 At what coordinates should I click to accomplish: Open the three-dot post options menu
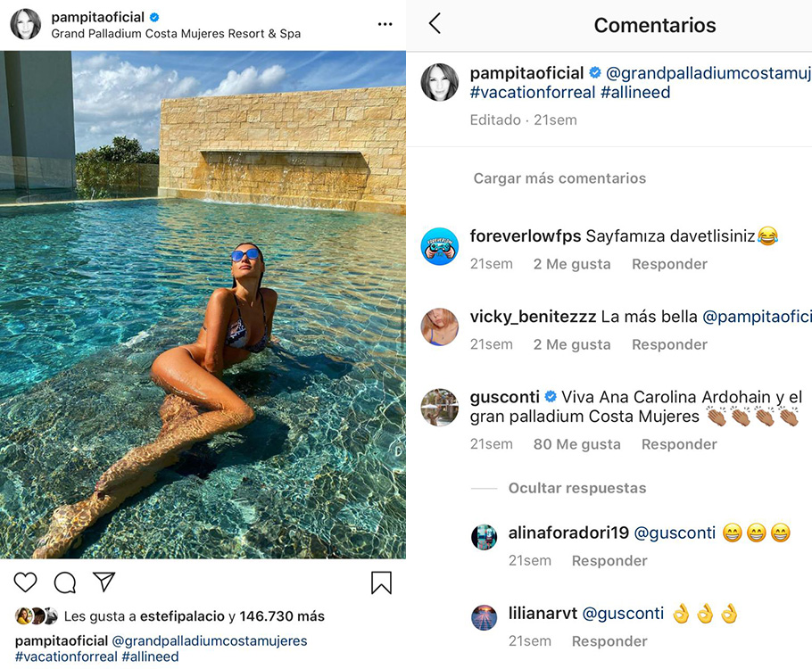click(385, 24)
